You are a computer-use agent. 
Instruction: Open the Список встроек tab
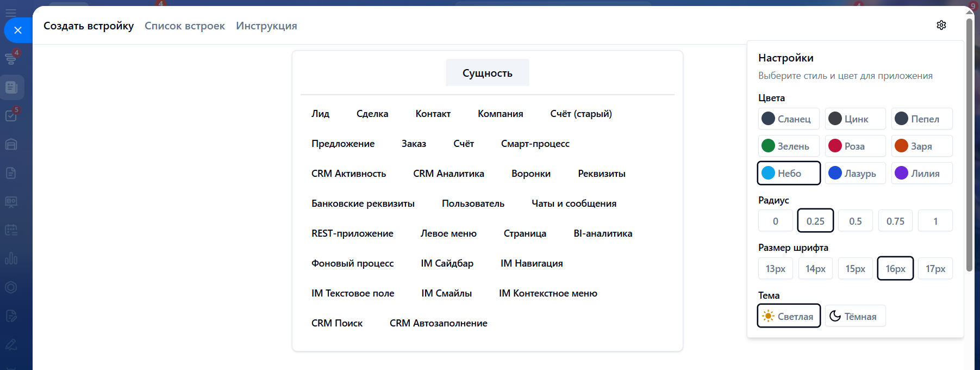coord(185,26)
